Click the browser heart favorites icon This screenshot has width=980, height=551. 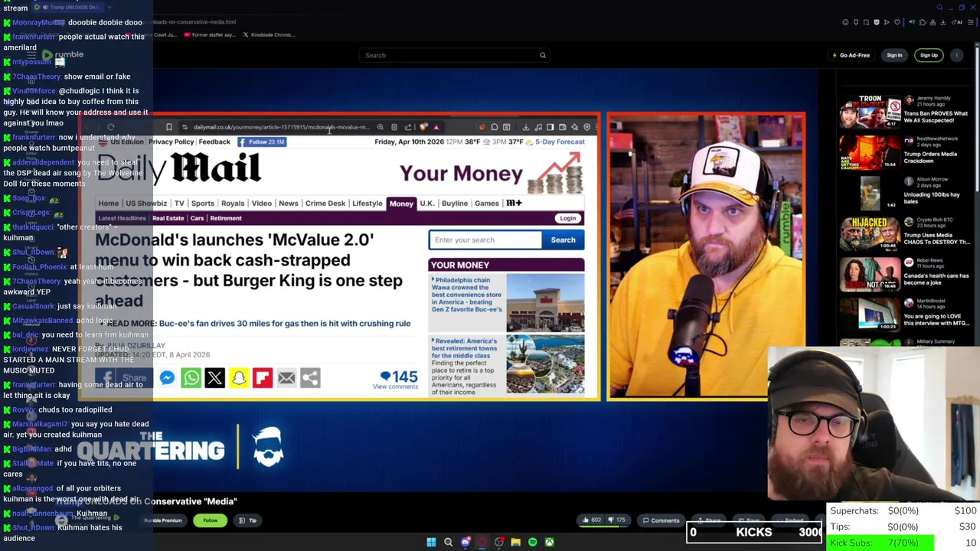[897, 22]
